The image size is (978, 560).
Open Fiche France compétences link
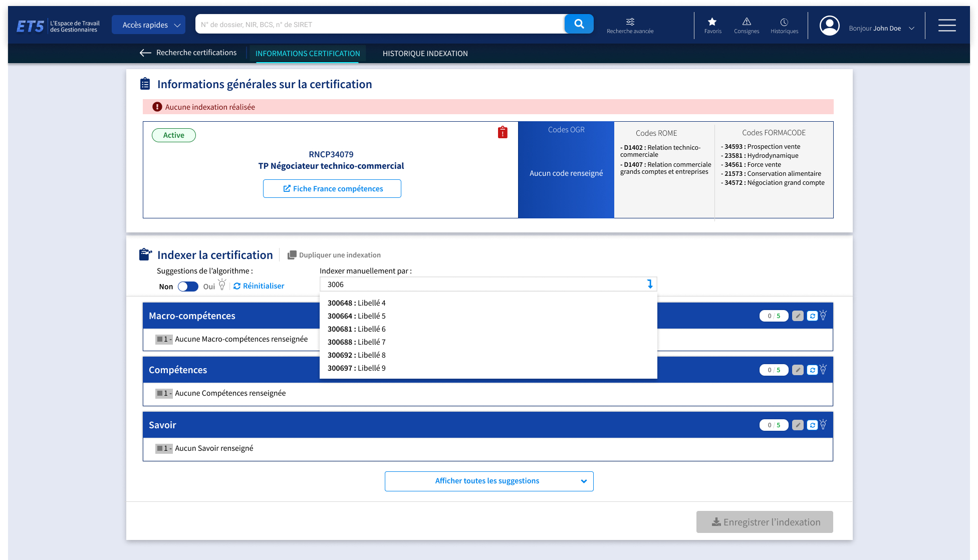click(x=332, y=189)
